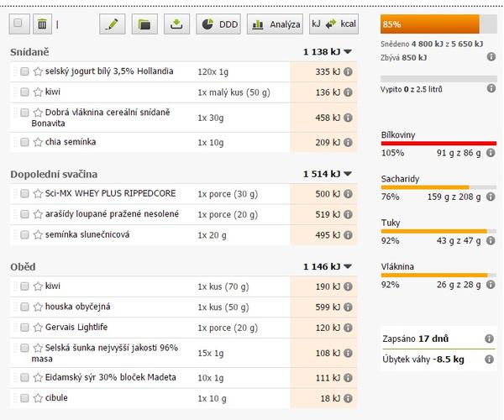Click the orange 85% energy progress bar
The image size is (504, 420).
coord(429,24)
